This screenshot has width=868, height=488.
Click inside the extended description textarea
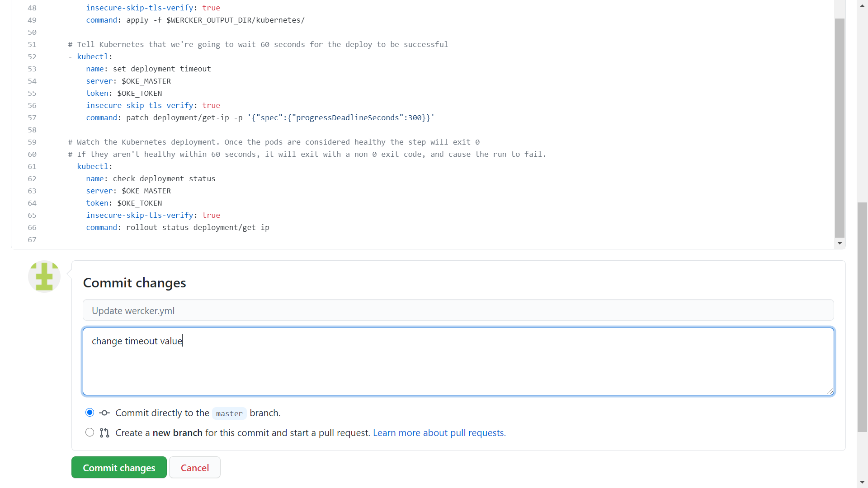click(x=458, y=366)
